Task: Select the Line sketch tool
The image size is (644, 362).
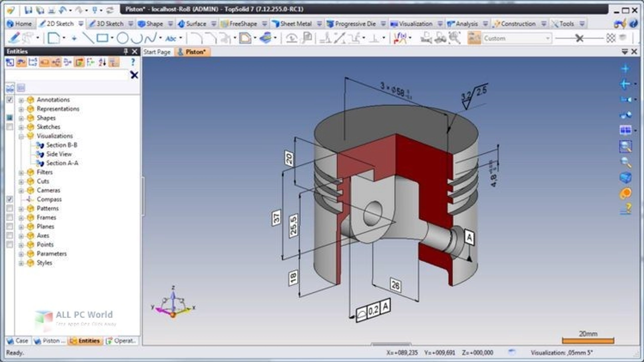Action: [88, 38]
